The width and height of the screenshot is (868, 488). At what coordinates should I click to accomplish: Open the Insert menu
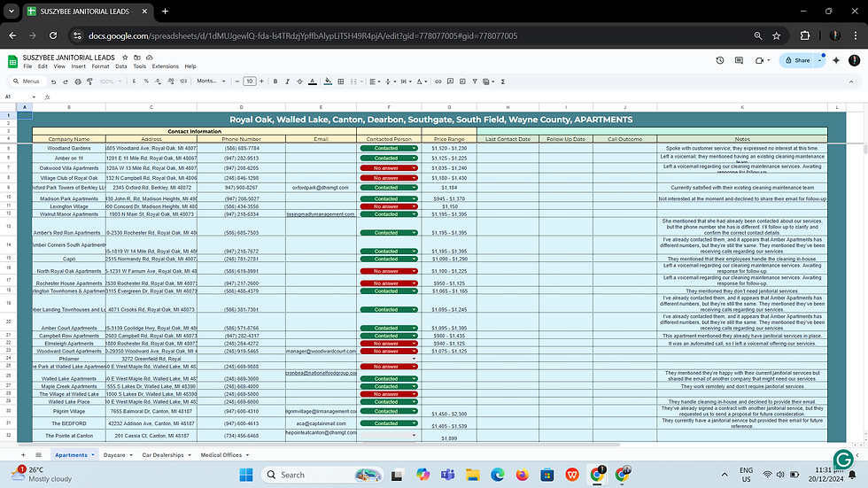click(x=79, y=66)
